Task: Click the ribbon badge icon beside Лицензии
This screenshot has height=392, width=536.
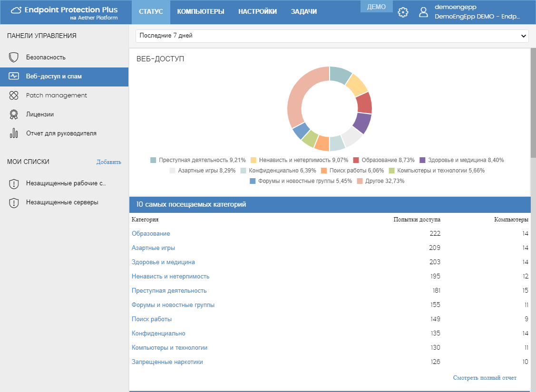Action: (14, 115)
